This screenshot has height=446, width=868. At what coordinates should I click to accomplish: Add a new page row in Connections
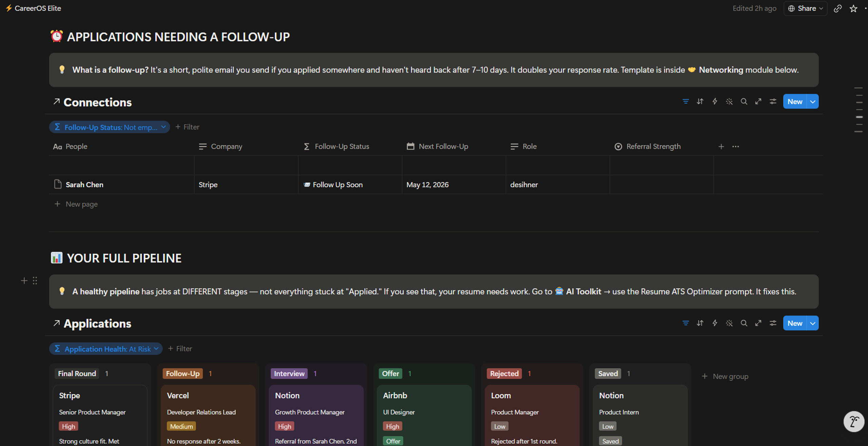76,204
